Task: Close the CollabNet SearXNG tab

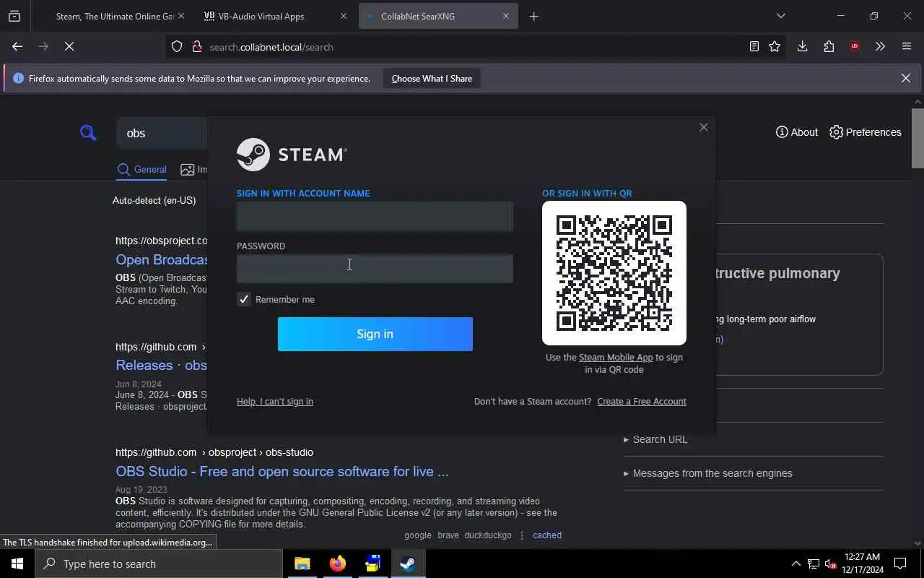Action: click(x=506, y=16)
